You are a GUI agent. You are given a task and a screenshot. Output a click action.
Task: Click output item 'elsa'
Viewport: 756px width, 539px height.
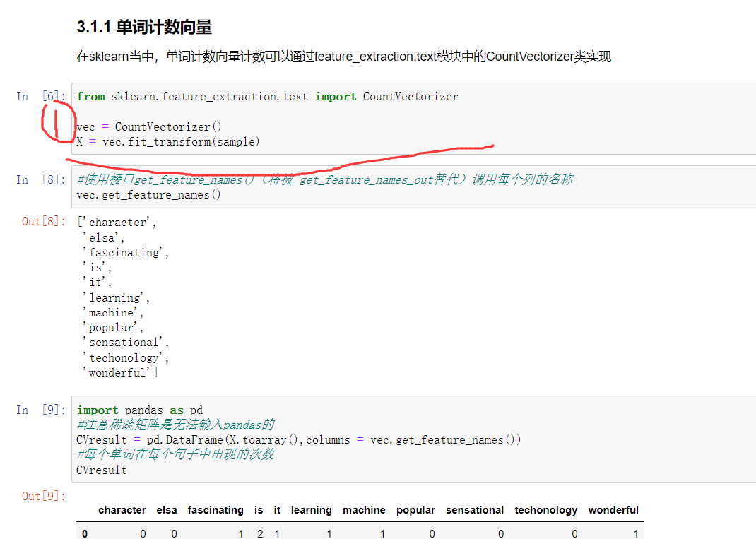point(102,237)
